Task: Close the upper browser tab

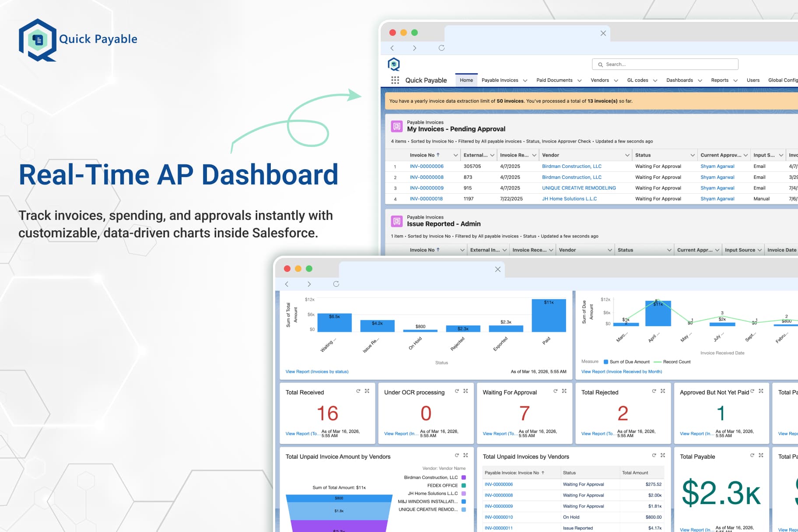Action: 603,33
